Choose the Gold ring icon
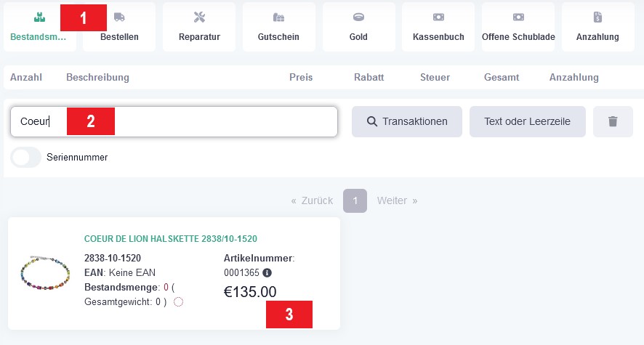Screen dimensions: 644x345 click(x=358, y=17)
